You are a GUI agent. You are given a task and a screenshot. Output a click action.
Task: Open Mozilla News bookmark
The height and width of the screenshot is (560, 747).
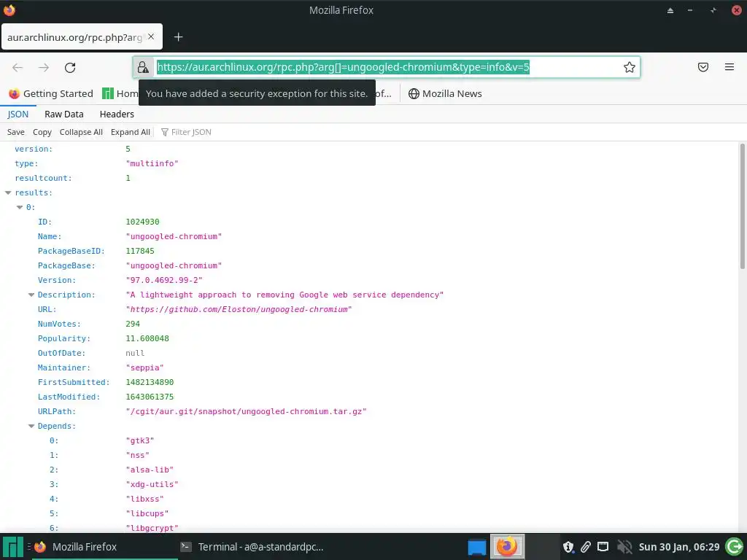445,94
